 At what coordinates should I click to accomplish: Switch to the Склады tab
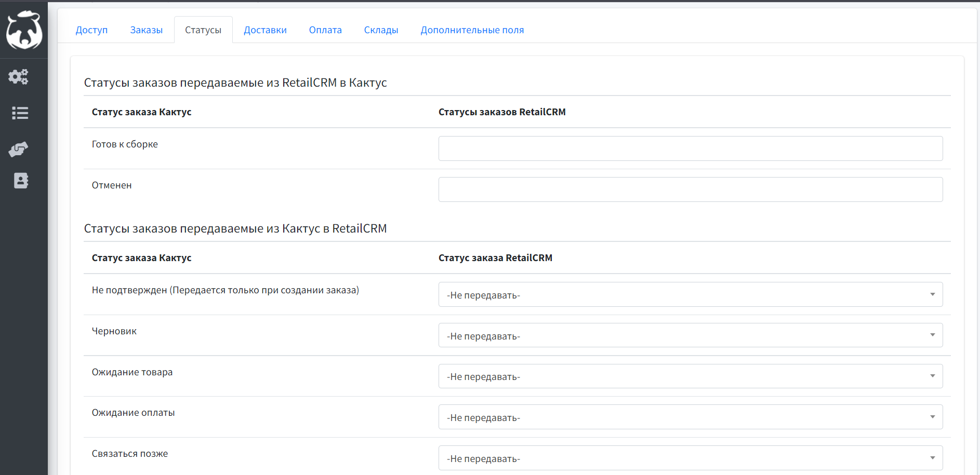point(381,30)
